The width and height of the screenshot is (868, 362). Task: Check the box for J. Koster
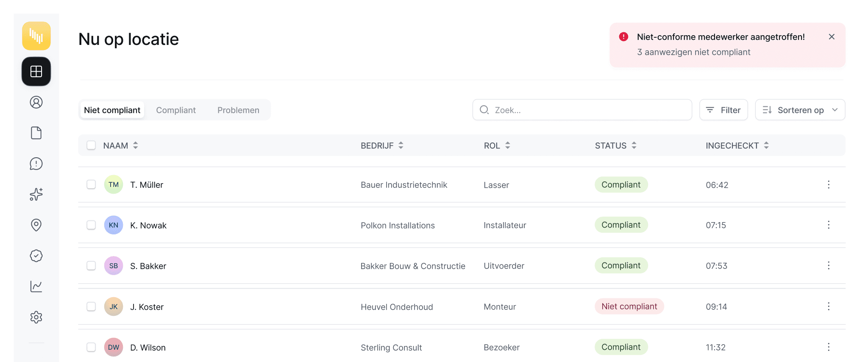tap(91, 306)
